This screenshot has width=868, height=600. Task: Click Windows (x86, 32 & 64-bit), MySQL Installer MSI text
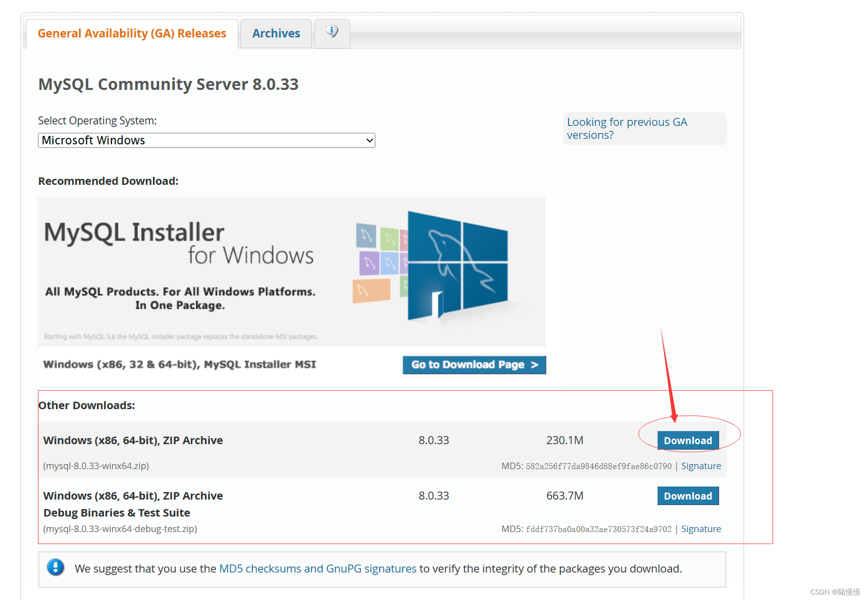tap(180, 365)
